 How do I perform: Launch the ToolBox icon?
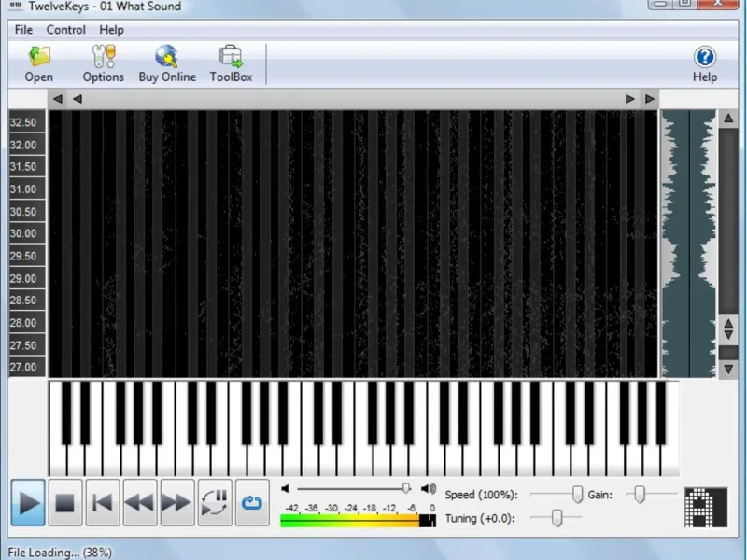(x=231, y=63)
